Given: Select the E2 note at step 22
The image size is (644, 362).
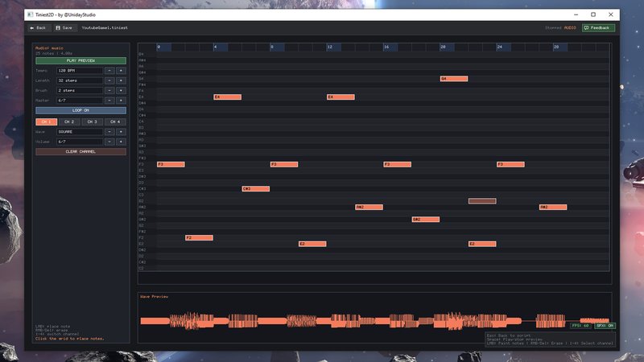Looking at the screenshot, I should pyautogui.click(x=482, y=244).
